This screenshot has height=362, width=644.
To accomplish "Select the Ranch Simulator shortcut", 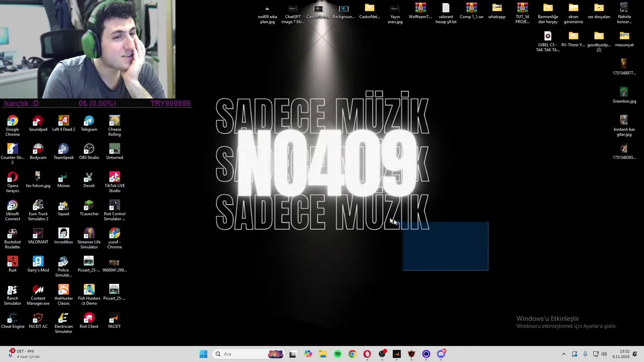I will tap(13, 295).
